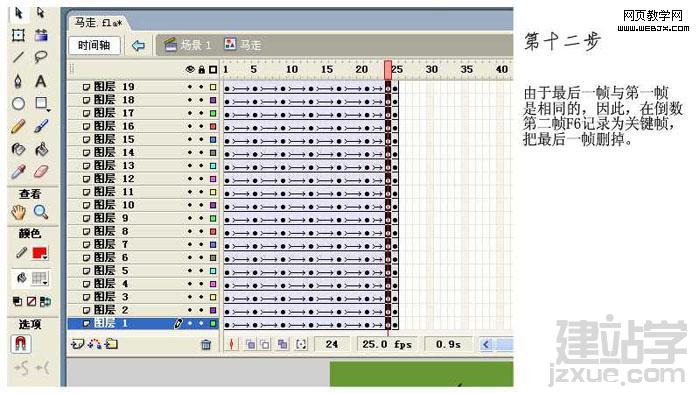
Task: Open the Rectangle tool flyout arrow
Action: pyautogui.click(x=48, y=110)
